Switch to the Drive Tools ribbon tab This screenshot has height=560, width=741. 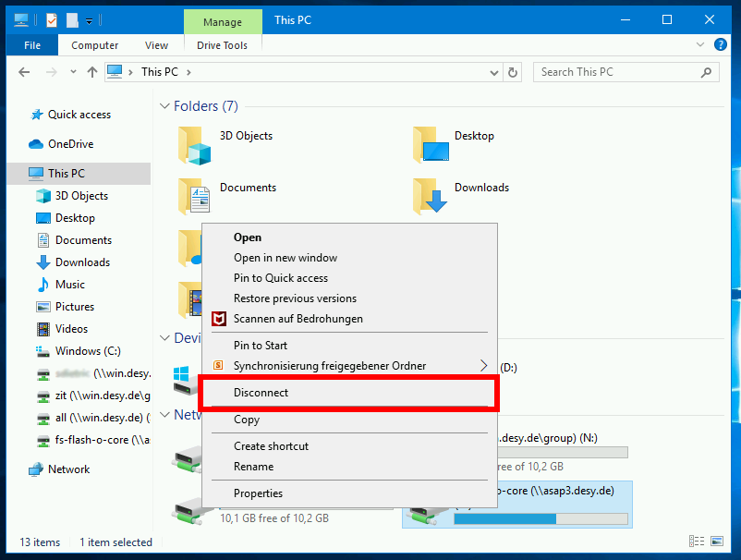click(x=222, y=44)
